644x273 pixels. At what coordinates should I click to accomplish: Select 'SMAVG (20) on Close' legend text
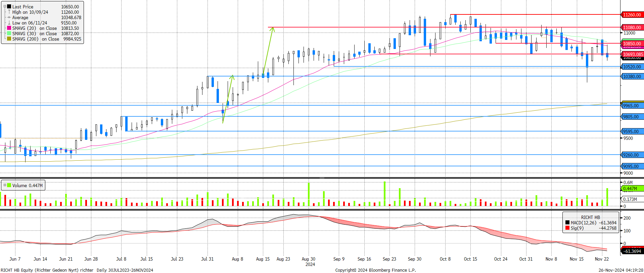click(x=35, y=28)
